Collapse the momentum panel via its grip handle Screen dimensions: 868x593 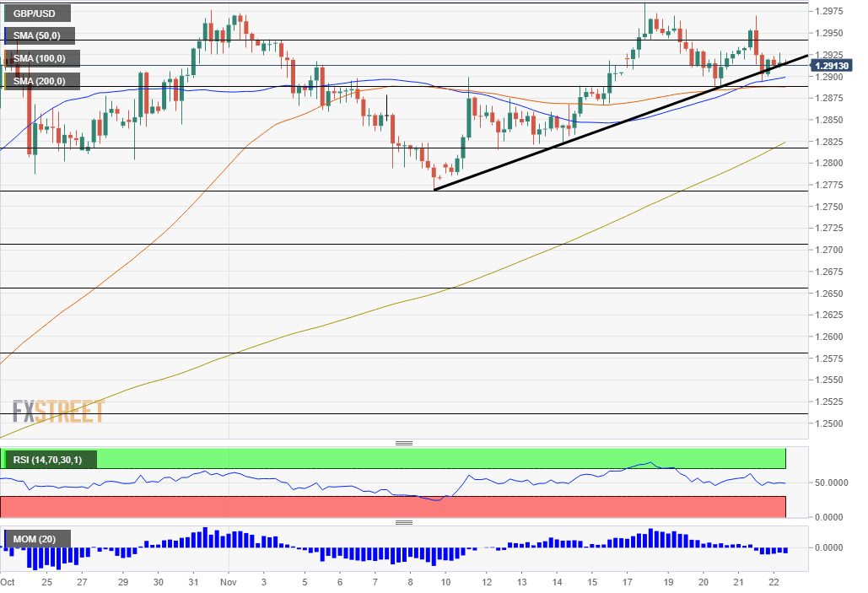[404, 522]
